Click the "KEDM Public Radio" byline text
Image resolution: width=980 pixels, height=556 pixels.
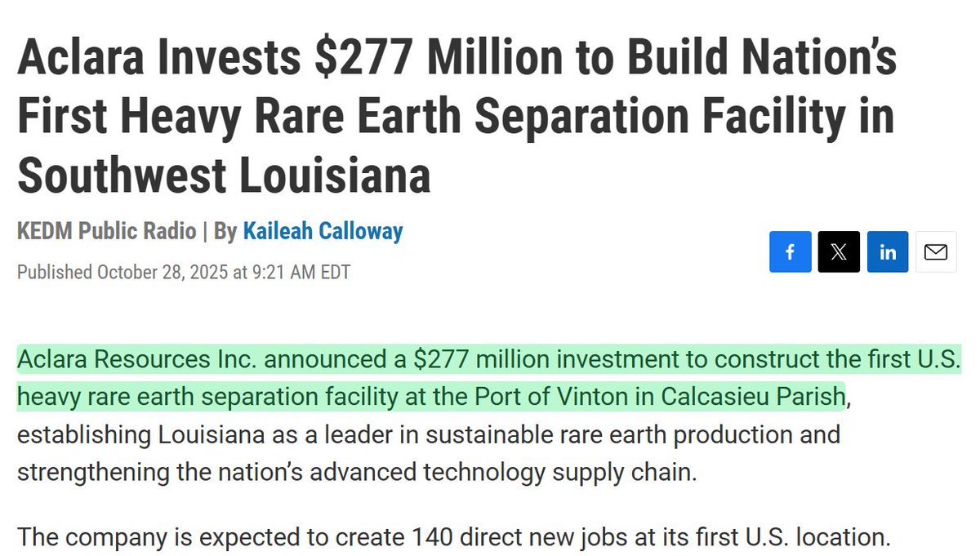(106, 231)
